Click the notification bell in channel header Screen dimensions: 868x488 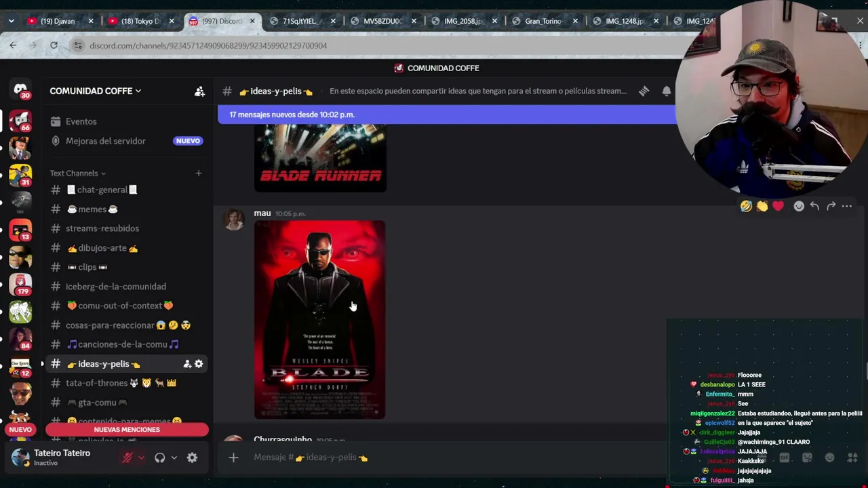click(667, 91)
